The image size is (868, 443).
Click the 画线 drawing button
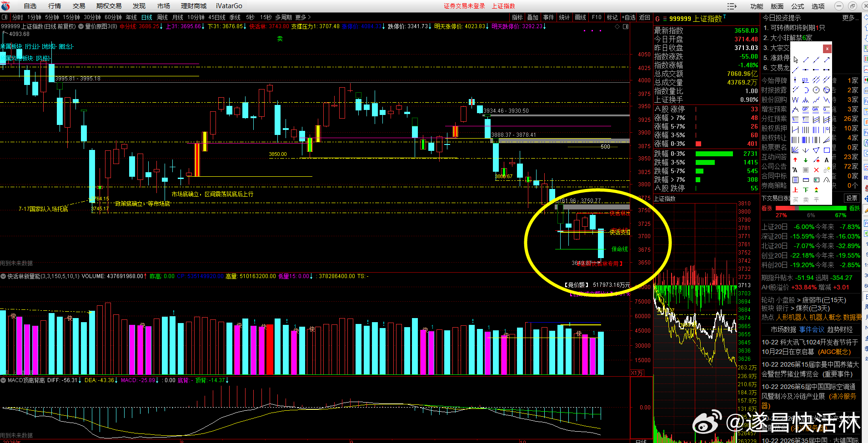(x=581, y=17)
